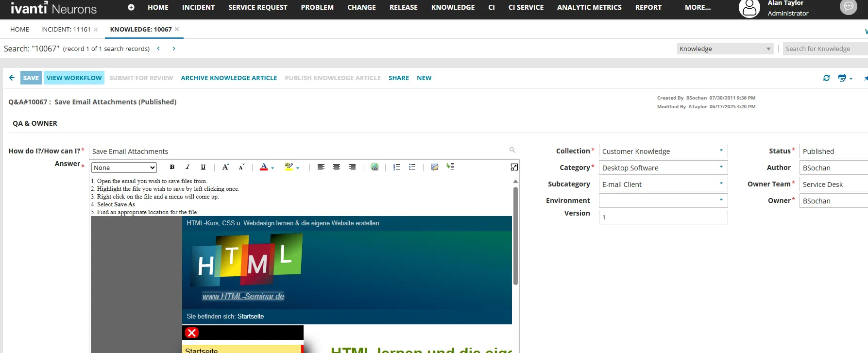Increase font size in Answer editor
The image size is (868, 353).
pyautogui.click(x=225, y=167)
